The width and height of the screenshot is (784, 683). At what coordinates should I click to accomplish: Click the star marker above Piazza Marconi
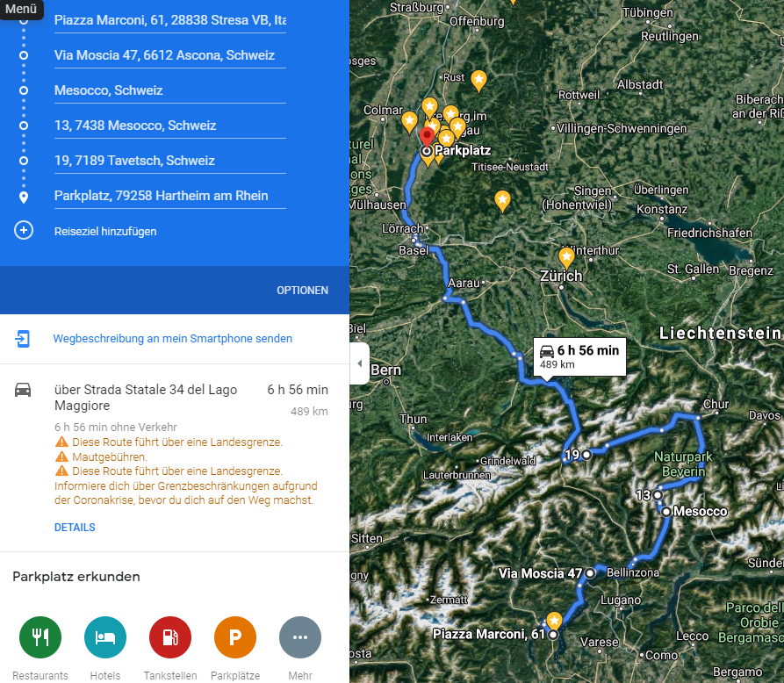click(x=554, y=621)
